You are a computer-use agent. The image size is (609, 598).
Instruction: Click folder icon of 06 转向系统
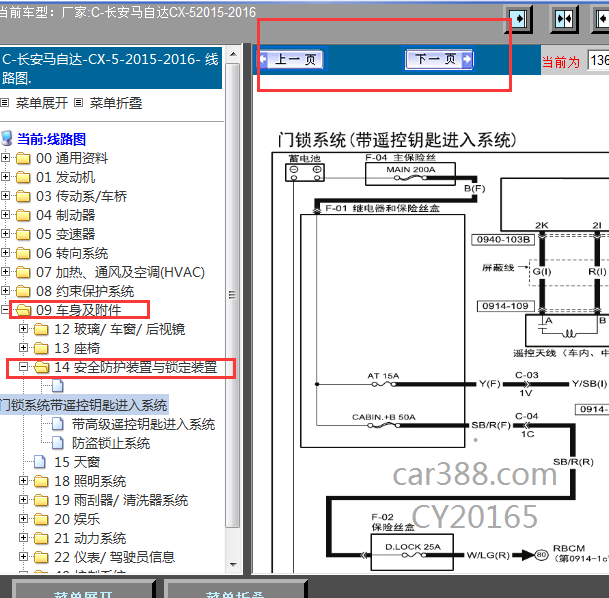click(23, 254)
